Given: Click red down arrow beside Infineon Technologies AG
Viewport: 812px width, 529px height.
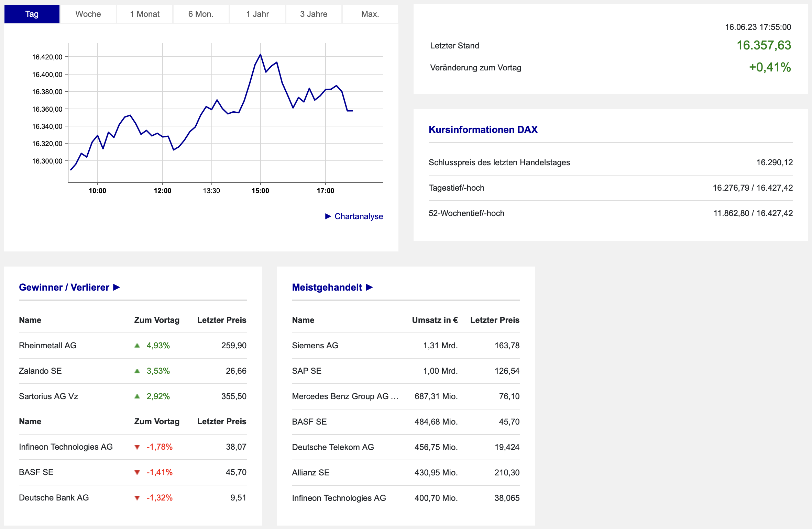Looking at the screenshot, I should [x=137, y=447].
